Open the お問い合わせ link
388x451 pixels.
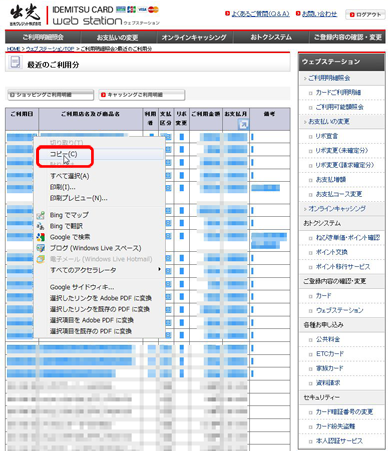[319, 14]
